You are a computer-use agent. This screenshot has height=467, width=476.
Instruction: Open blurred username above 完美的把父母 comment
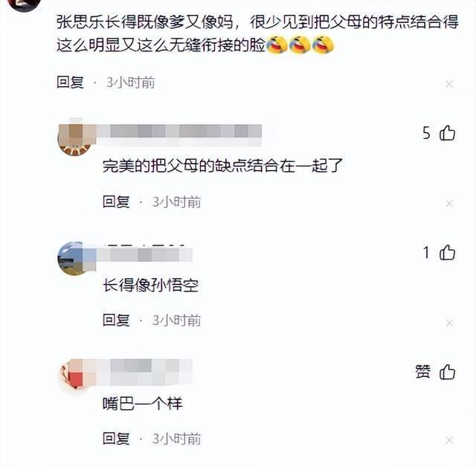pos(179,135)
